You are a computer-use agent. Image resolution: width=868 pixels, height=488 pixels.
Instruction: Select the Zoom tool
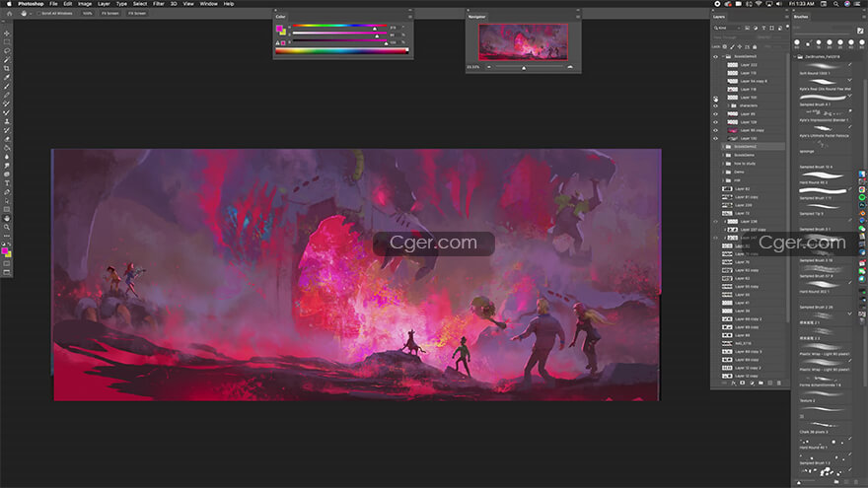pos(7,227)
